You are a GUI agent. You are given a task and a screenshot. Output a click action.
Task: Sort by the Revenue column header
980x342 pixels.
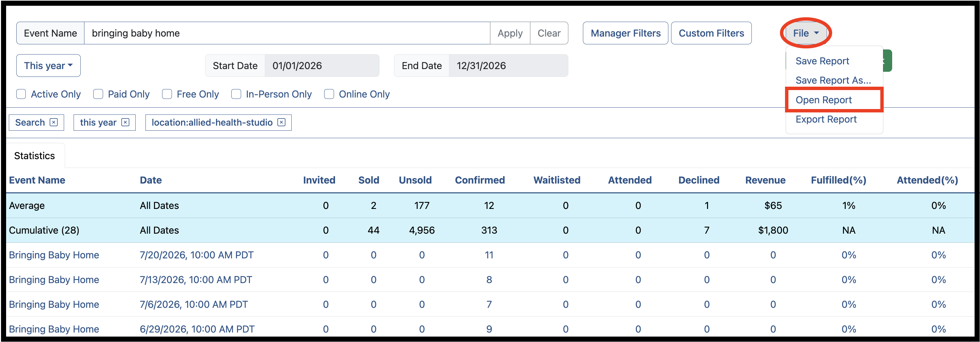tap(765, 180)
